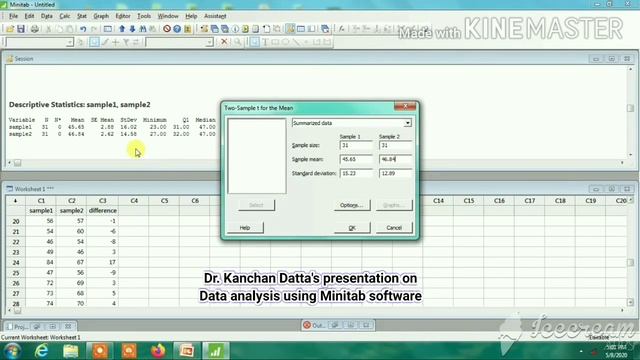Open the Data menu
This screenshot has width=640, height=360.
point(47,16)
